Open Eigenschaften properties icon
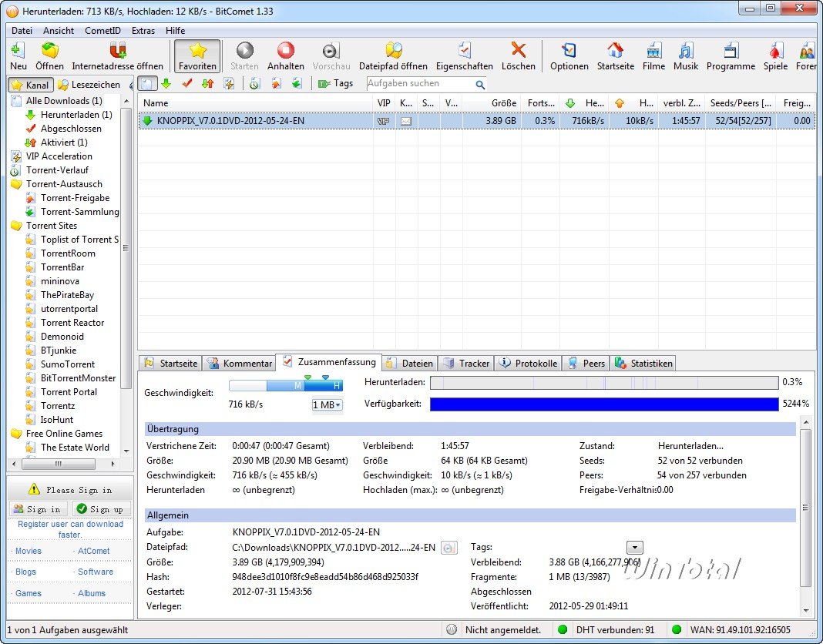 point(464,51)
